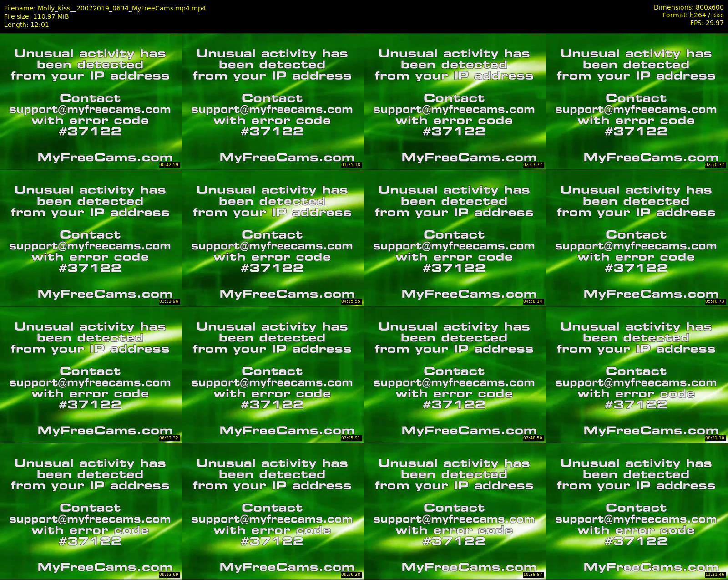
Task: Click the Dimensions 800x600 text
Action: tap(688, 7)
